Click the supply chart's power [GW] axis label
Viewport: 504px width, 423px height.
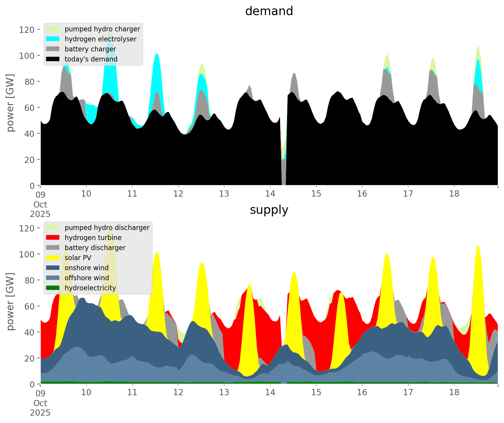[10, 302]
